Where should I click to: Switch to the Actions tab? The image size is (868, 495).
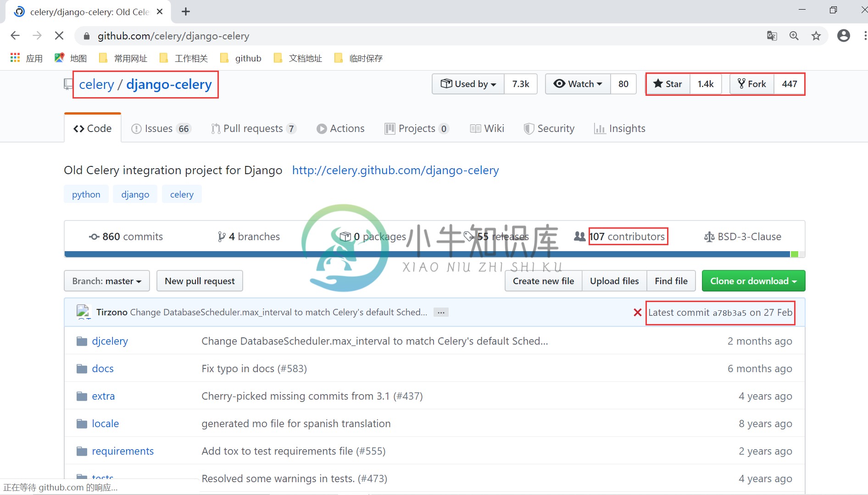pos(340,128)
